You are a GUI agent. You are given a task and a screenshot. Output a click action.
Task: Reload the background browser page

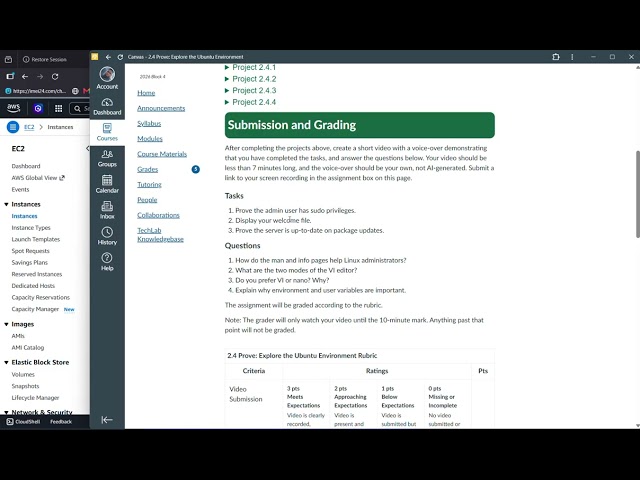[55, 76]
